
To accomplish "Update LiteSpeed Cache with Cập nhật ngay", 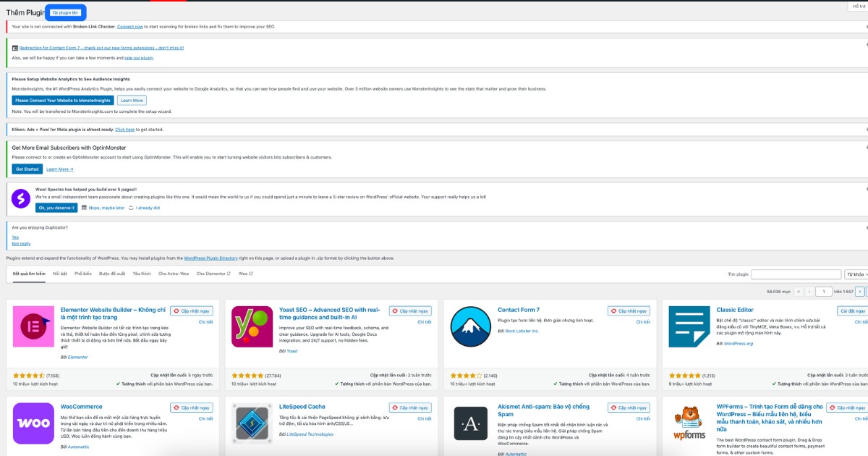I will click(x=410, y=408).
